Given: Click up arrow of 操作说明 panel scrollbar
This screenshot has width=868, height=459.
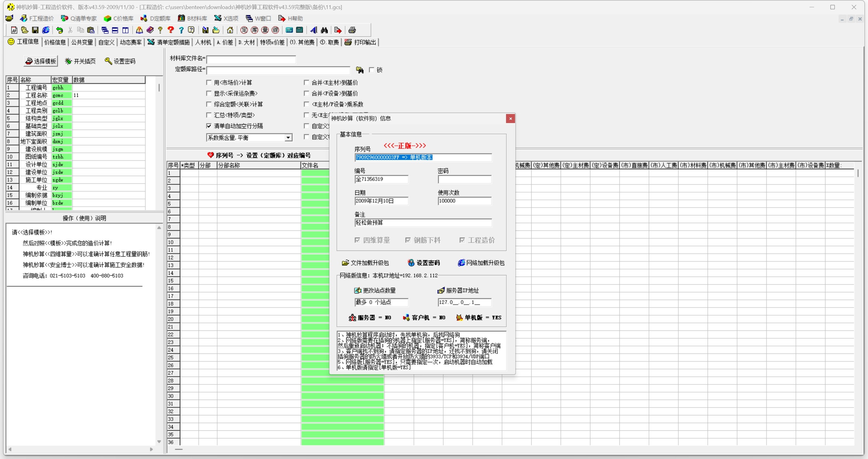Looking at the screenshot, I should coord(159,228).
